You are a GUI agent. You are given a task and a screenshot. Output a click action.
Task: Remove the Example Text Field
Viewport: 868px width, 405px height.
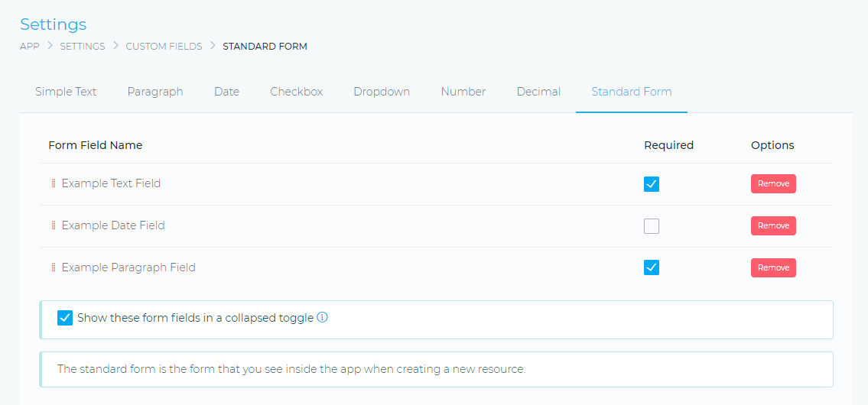coord(773,184)
